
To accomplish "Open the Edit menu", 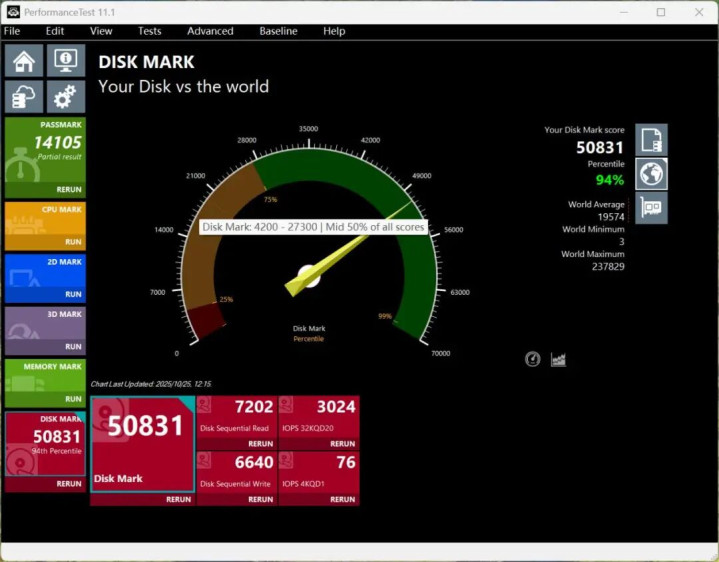I will click(x=55, y=31).
